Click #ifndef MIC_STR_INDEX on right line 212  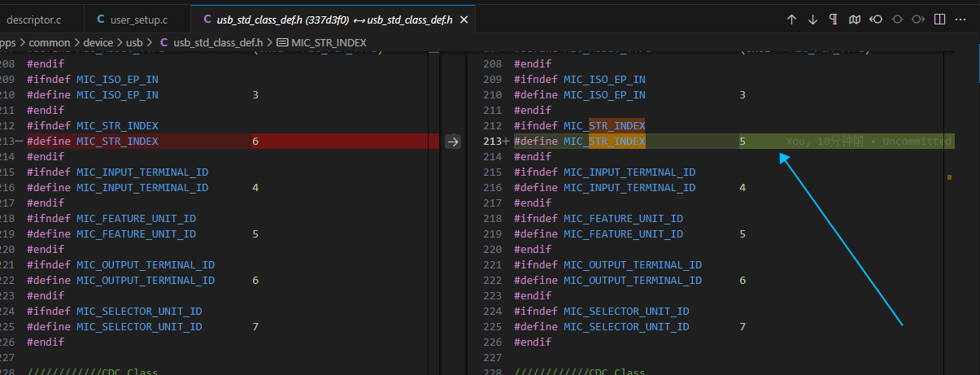coord(580,126)
